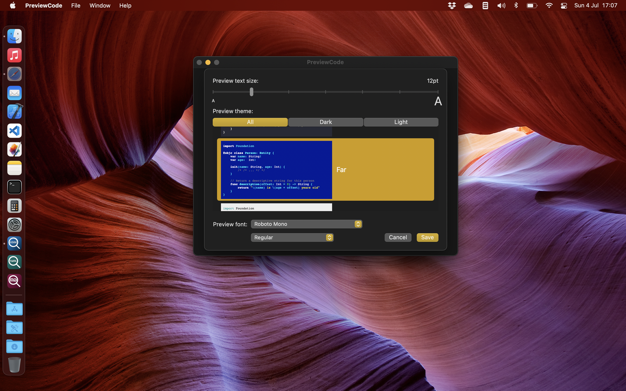The height and width of the screenshot is (391, 626).
Task: Click the green magnifier app Dock icon
Action: click(x=14, y=262)
